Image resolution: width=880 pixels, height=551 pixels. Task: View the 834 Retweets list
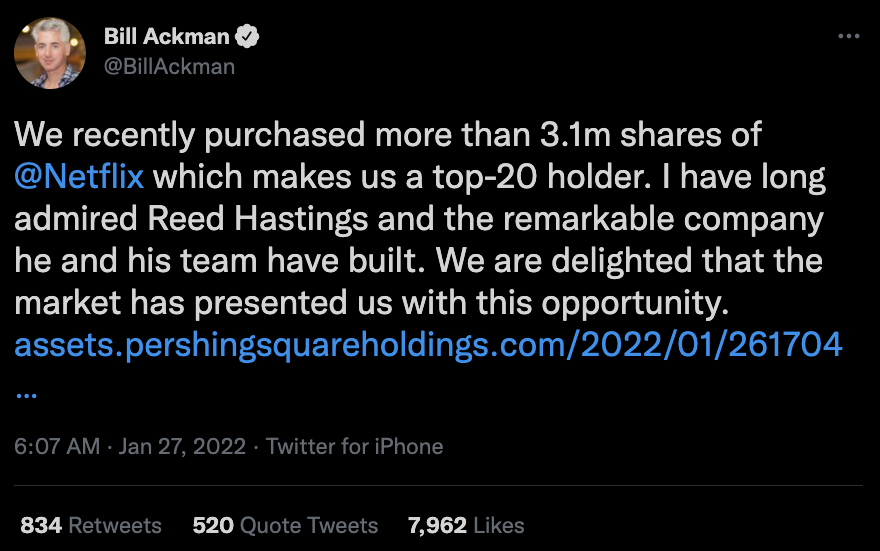click(x=90, y=525)
